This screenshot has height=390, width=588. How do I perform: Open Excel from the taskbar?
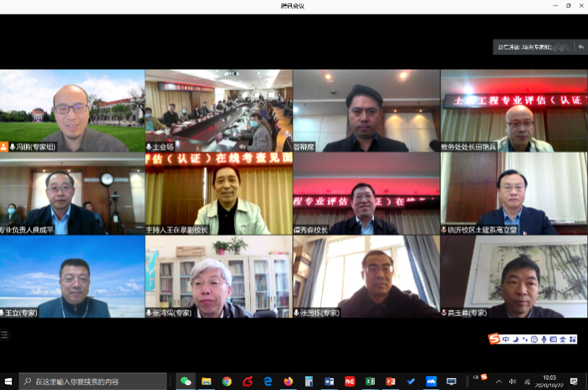tap(371, 381)
